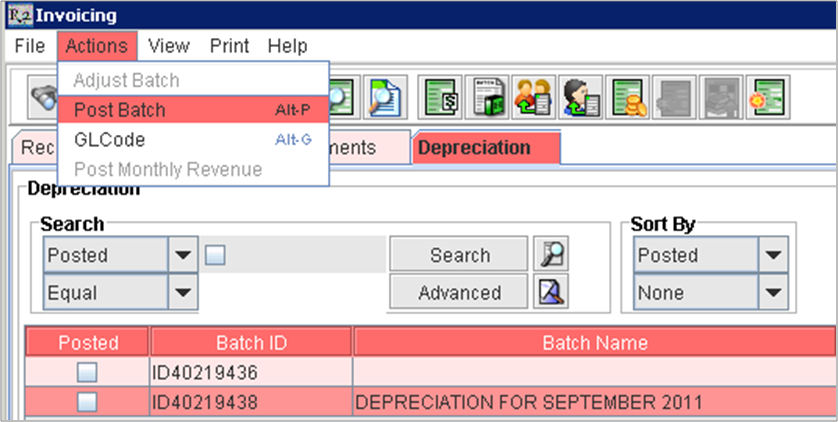This screenshot has width=838, height=422.
Task: Tick the Posted checkbox for batch ID40219436
Action: (87, 373)
